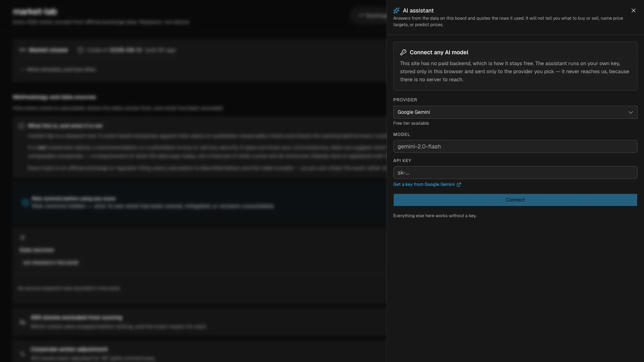Click the AI assistant sparkle icon
Image resolution: width=644 pixels, height=362 pixels.
[x=396, y=10]
